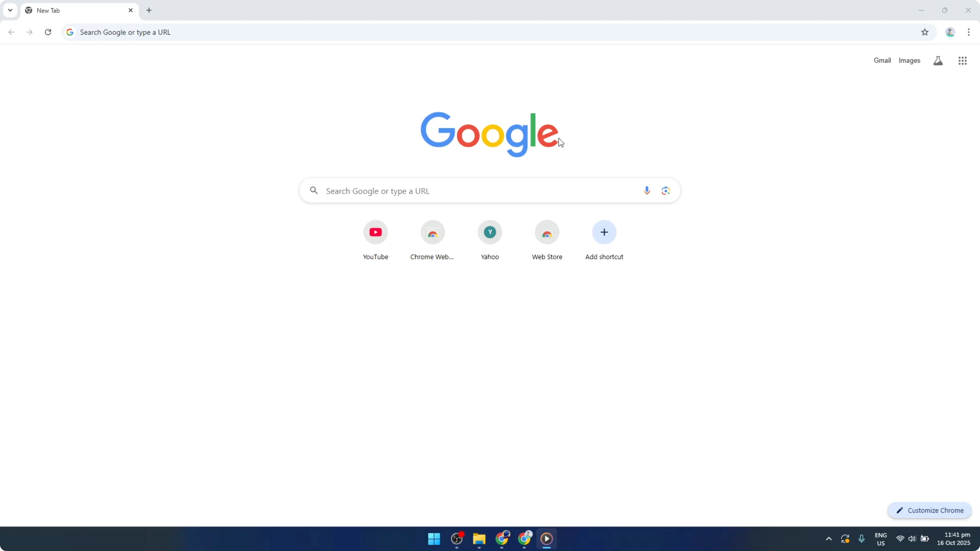Image resolution: width=980 pixels, height=551 pixels.
Task: Click the forward navigation arrow
Action: [29, 32]
